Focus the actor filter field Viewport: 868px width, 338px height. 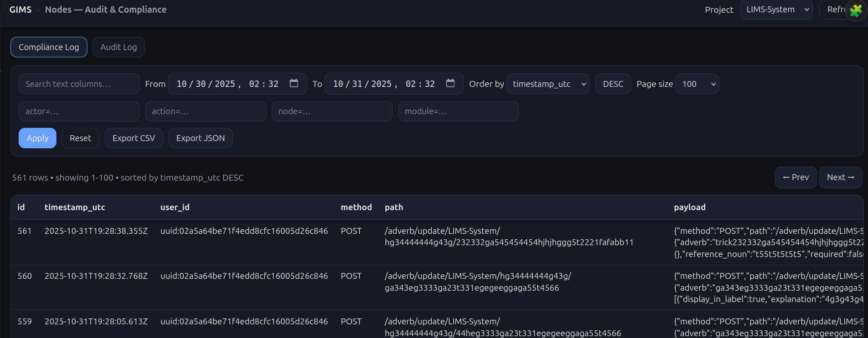pyautogui.click(x=79, y=111)
